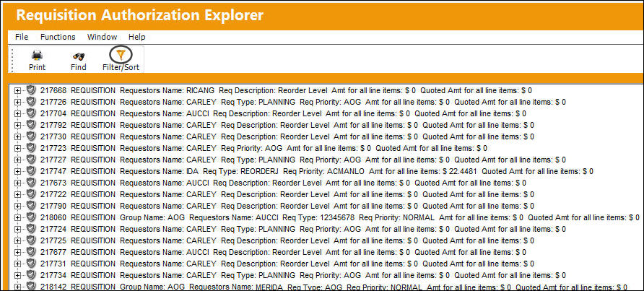644x291 pixels.
Task: Click shield icon of requisition 217724
Action: tap(31, 228)
